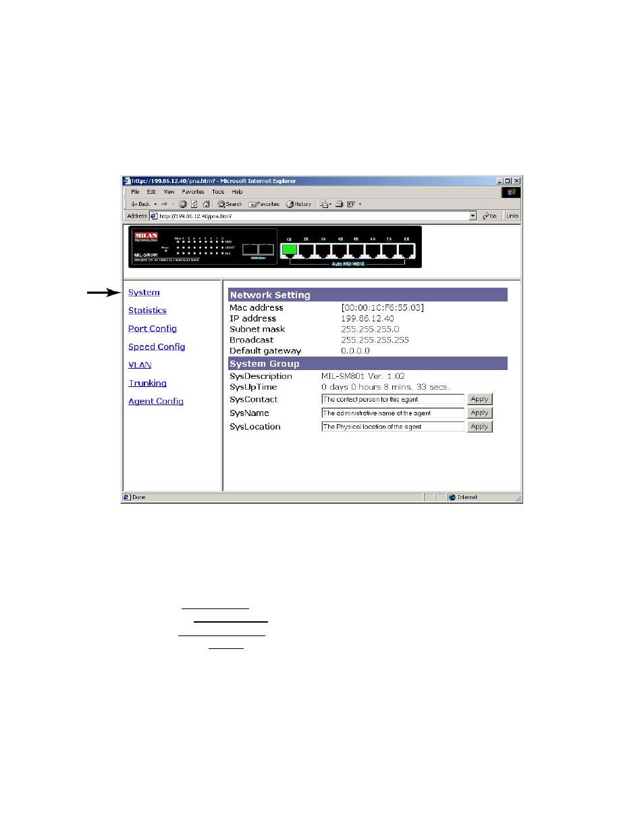The width and height of the screenshot is (644, 834).
Task: Open the Trunking link
Action: click(147, 383)
